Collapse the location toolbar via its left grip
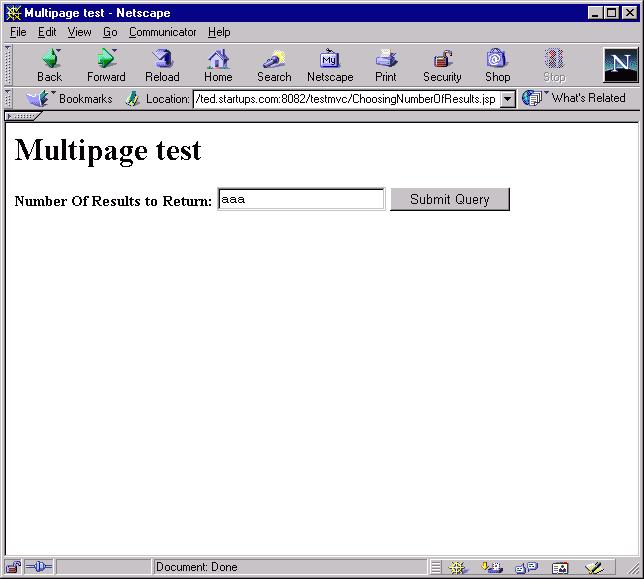The width and height of the screenshot is (644, 579). 9,98
